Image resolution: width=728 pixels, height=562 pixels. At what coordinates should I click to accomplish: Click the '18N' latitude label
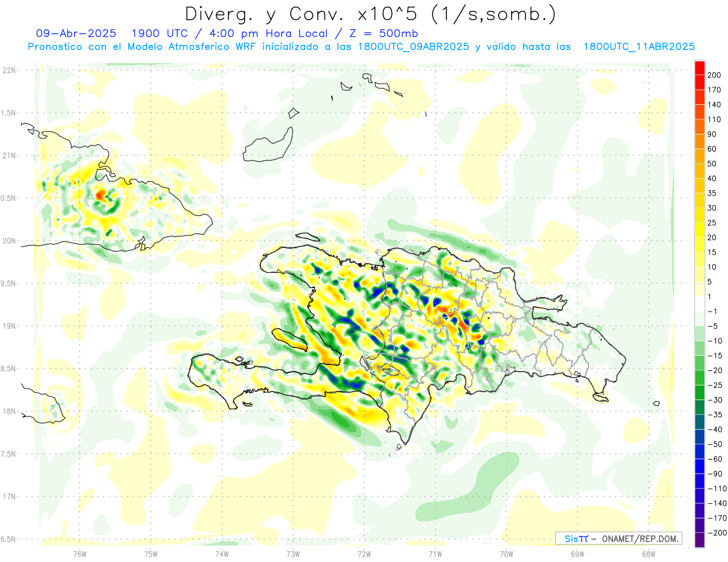click(x=8, y=412)
